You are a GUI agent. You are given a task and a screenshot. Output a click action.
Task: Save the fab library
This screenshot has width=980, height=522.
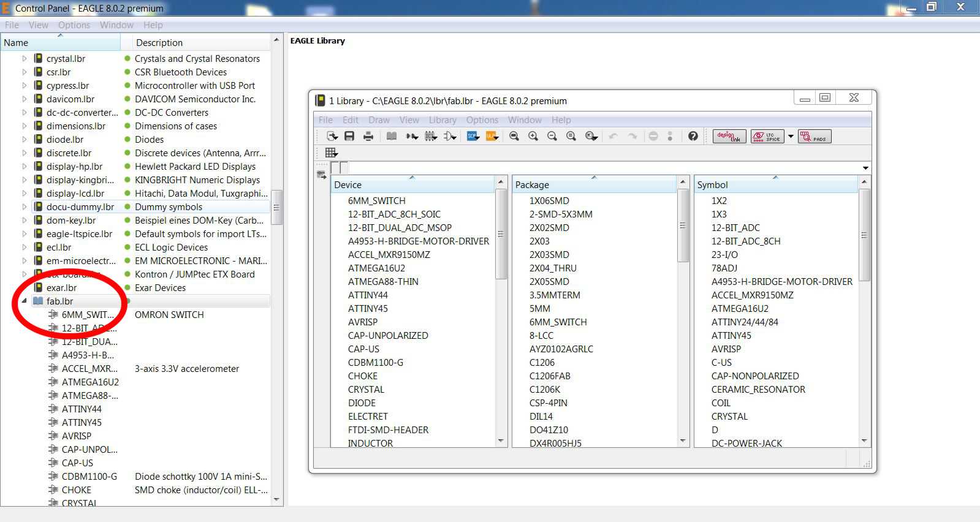(349, 136)
